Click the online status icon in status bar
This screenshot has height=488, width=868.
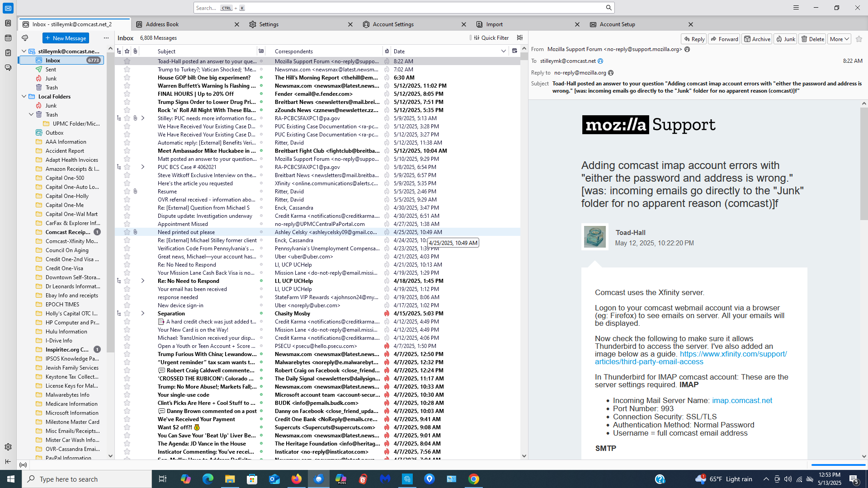23,465
